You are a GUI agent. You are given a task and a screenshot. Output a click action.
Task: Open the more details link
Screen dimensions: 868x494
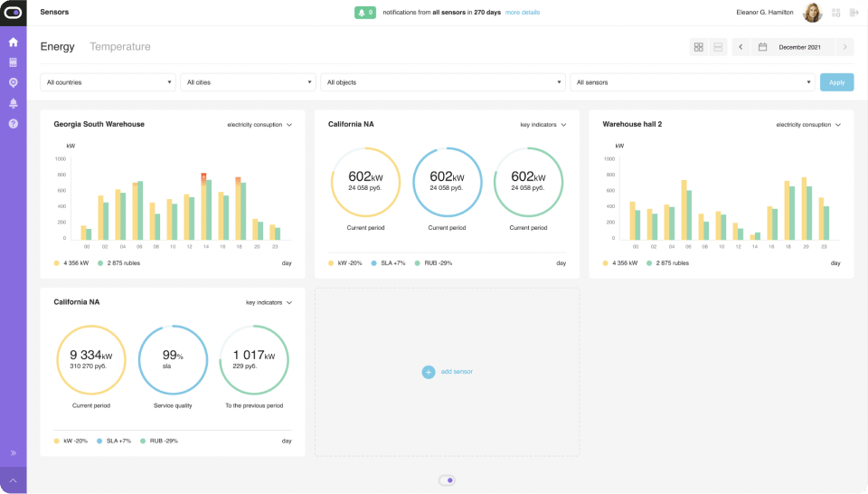pos(523,13)
